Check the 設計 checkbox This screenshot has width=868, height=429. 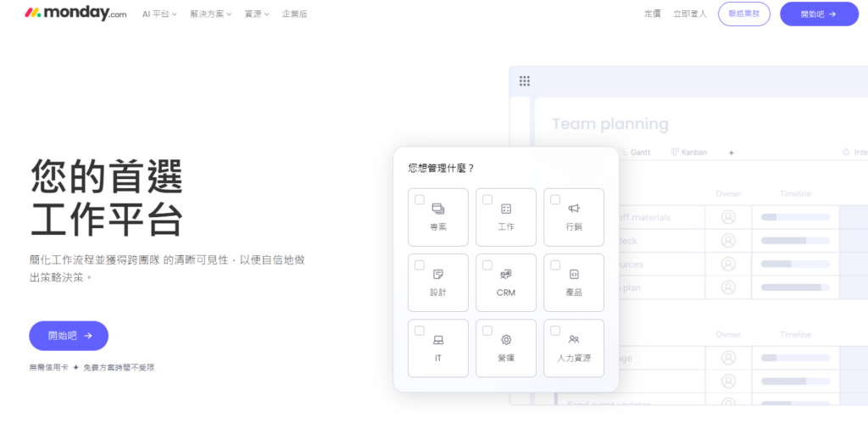click(x=420, y=265)
